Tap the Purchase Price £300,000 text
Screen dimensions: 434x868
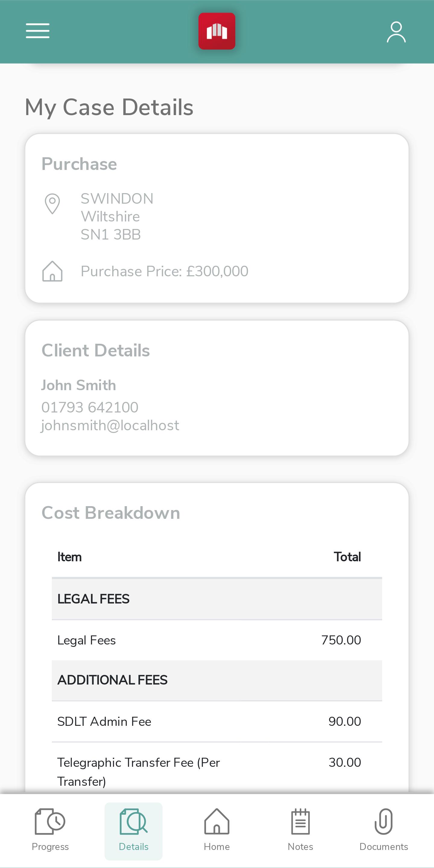pos(164,271)
